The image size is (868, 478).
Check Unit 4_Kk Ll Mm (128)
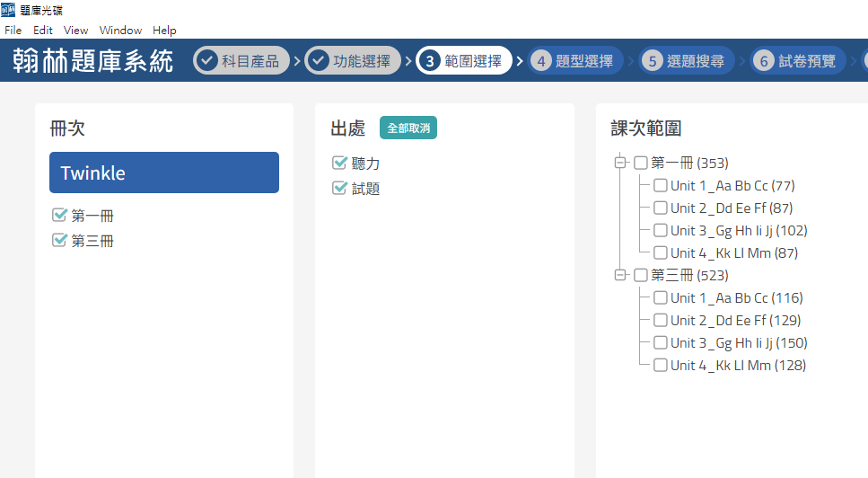[661, 366]
